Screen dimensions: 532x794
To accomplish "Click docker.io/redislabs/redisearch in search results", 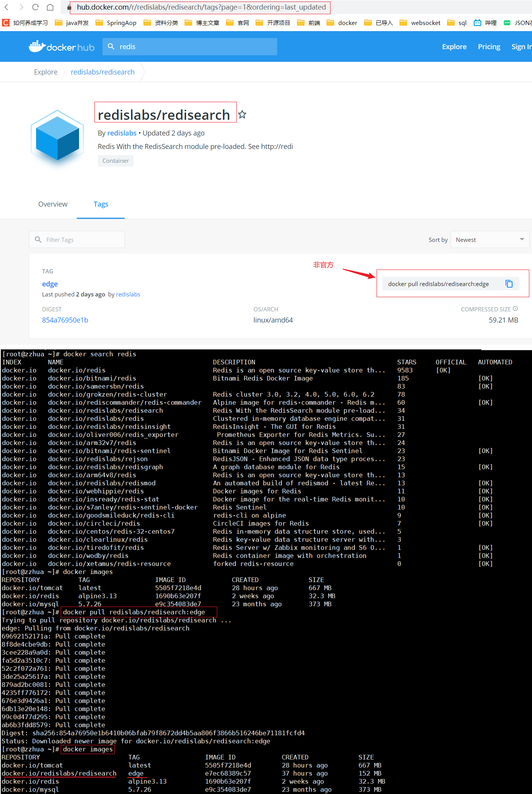I will [x=106, y=410].
